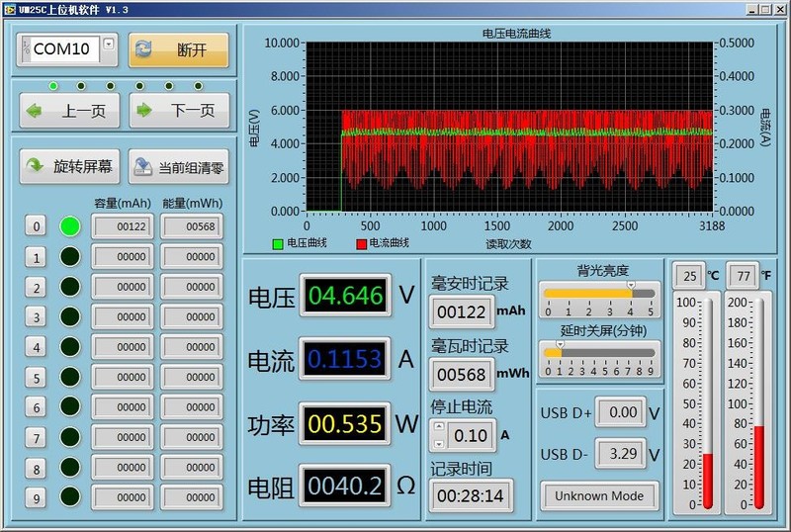Screen dimensions: 791x532
Task: Click the green right arrow for 下一页
Action: point(145,111)
